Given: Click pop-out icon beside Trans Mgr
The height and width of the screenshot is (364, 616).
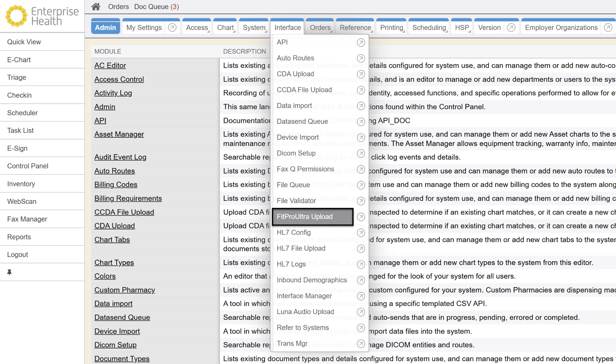Looking at the screenshot, I should (361, 344).
